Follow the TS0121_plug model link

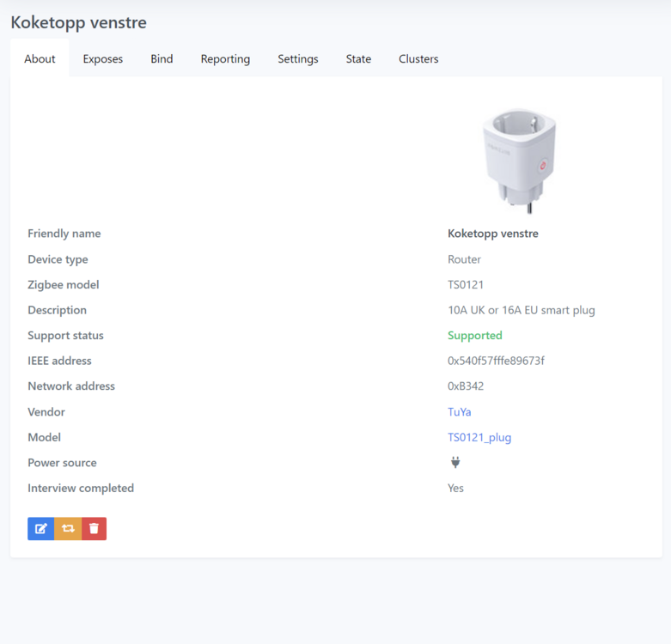479,437
